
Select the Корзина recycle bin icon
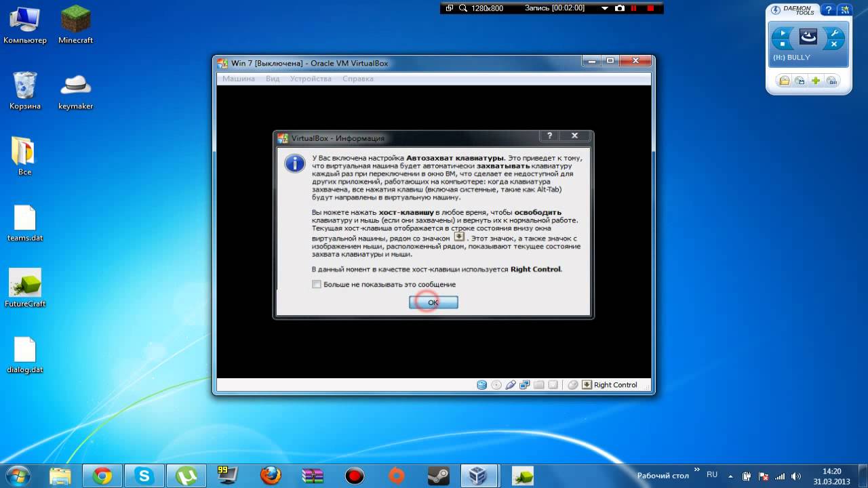[25, 90]
